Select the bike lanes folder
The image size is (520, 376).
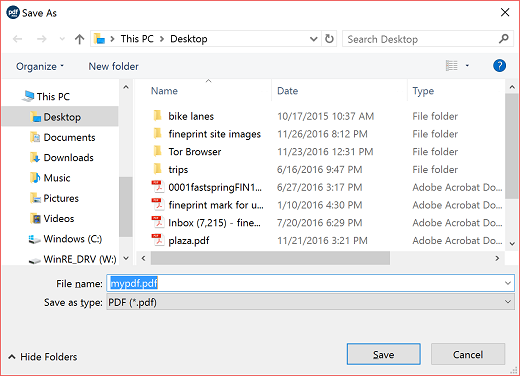click(191, 116)
